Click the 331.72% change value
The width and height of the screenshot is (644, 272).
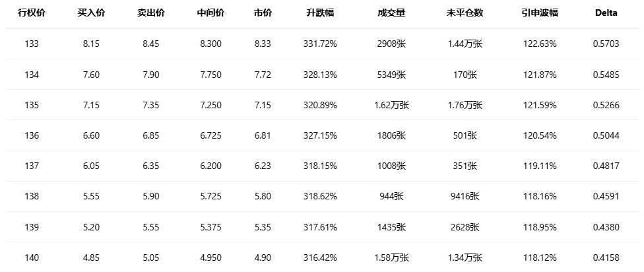pyautogui.click(x=321, y=44)
